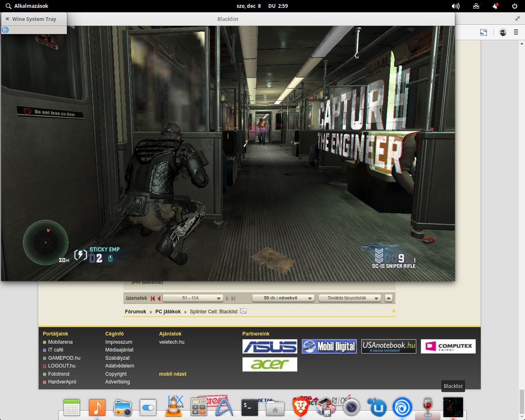Open the HardverApró portal link
The width and height of the screenshot is (525, 420).
click(62, 382)
